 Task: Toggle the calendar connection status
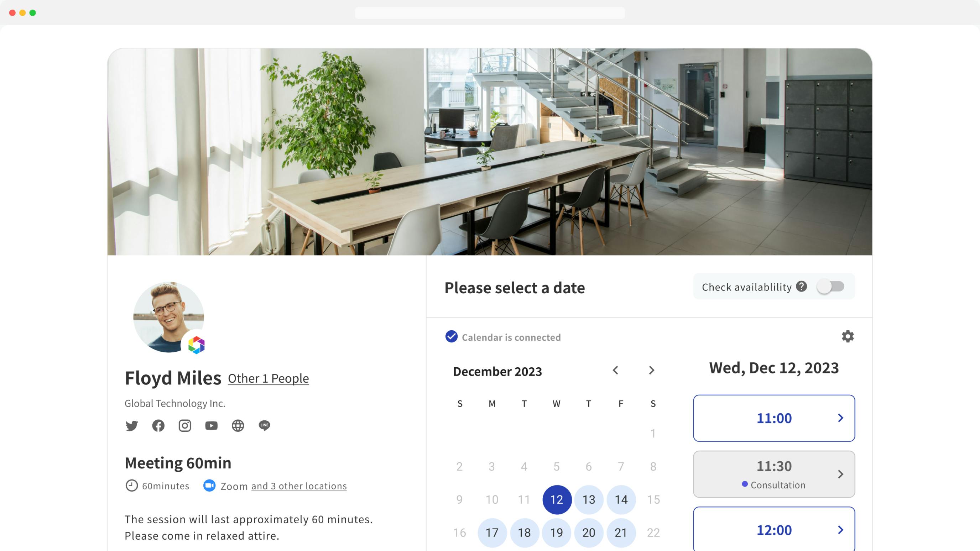tap(452, 336)
